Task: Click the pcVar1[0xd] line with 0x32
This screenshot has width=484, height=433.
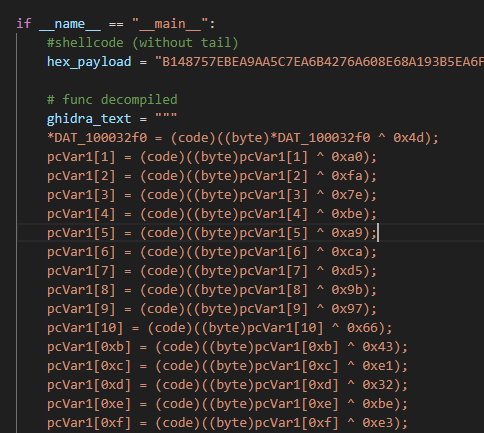Action: [x=227, y=385]
